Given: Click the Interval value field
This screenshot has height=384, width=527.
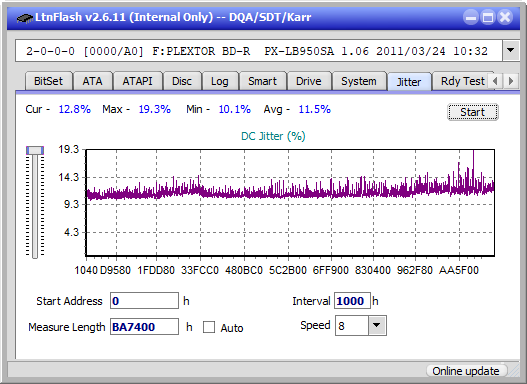Looking at the screenshot, I should (352, 301).
